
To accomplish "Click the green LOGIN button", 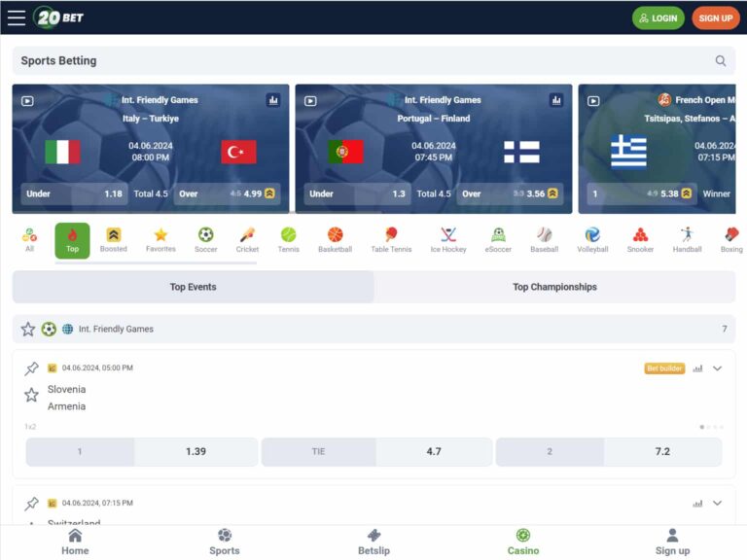I will 658,18.
